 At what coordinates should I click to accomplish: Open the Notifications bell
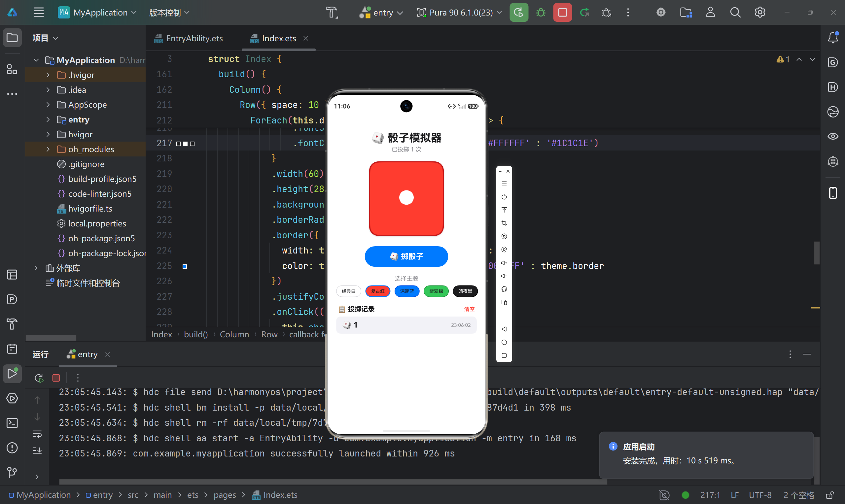point(833,38)
